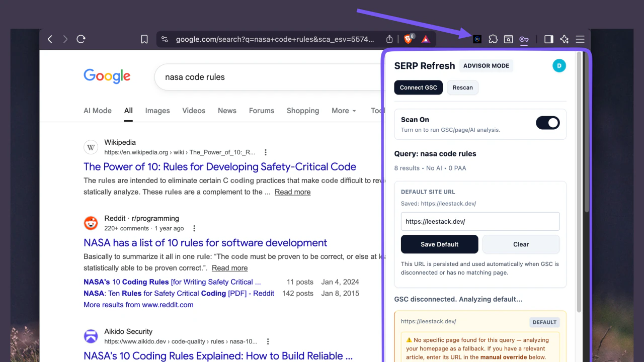Click the Aikido Security result favicon
The width and height of the screenshot is (644, 362).
pos(91,336)
